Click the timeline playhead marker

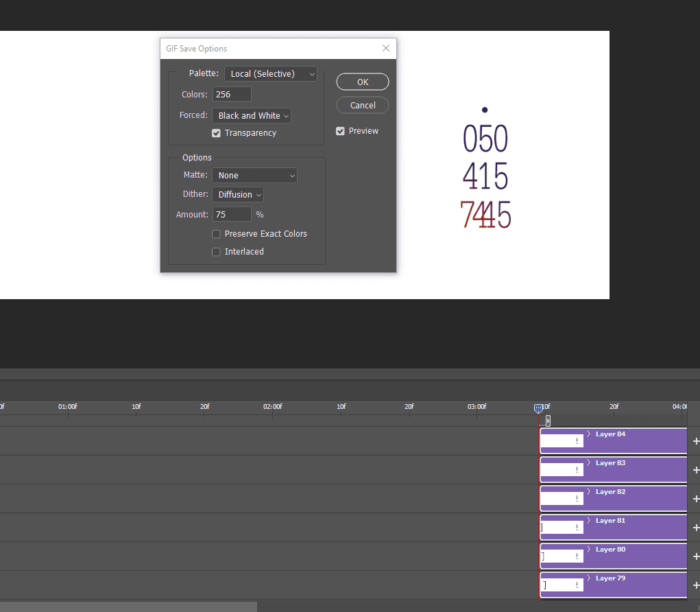pos(538,408)
